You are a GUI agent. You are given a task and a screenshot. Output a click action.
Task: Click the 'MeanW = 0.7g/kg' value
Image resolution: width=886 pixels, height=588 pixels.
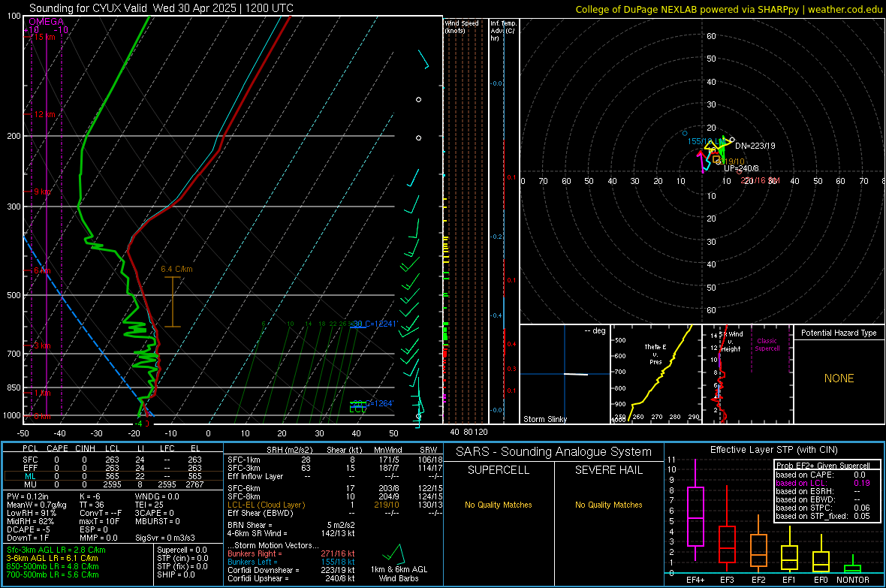[x=37, y=505]
